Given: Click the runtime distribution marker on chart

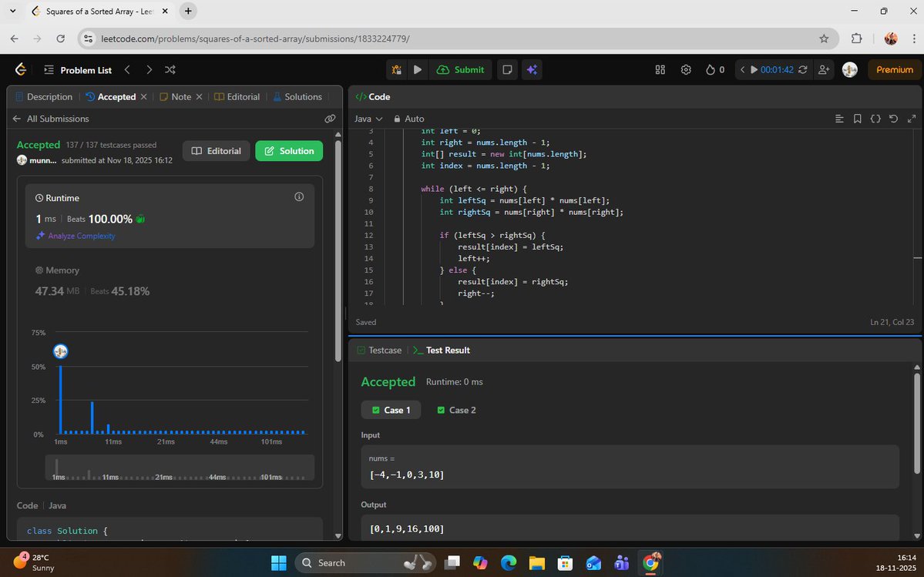Looking at the screenshot, I should 60,351.
